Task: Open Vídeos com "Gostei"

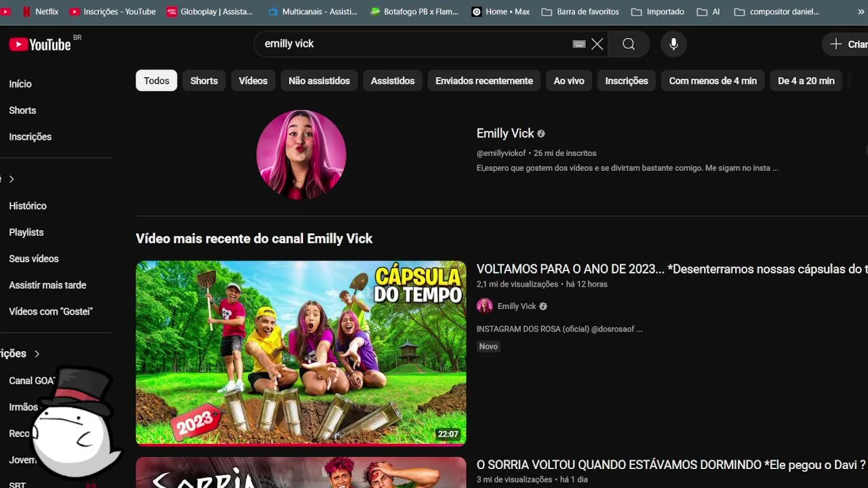Action: tap(51, 312)
